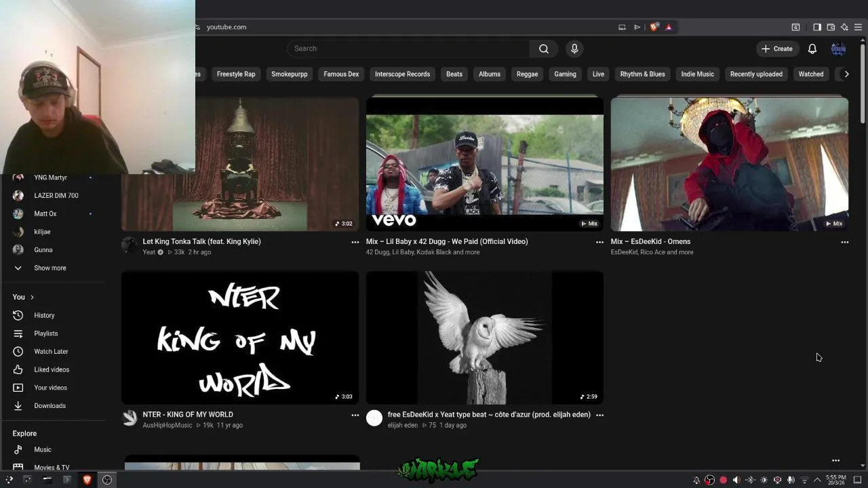
Task: Select the Freestyle Rap chip
Action: (x=236, y=74)
